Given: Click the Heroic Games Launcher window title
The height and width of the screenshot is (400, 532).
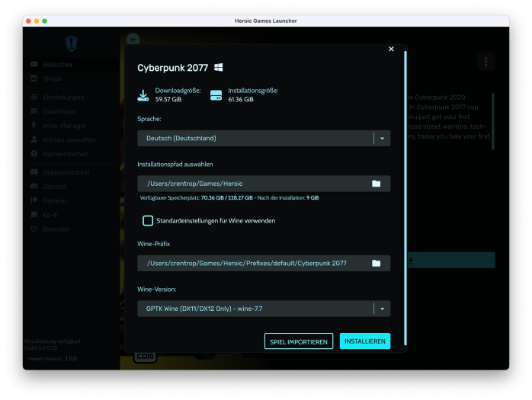Looking at the screenshot, I should coord(266,21).
